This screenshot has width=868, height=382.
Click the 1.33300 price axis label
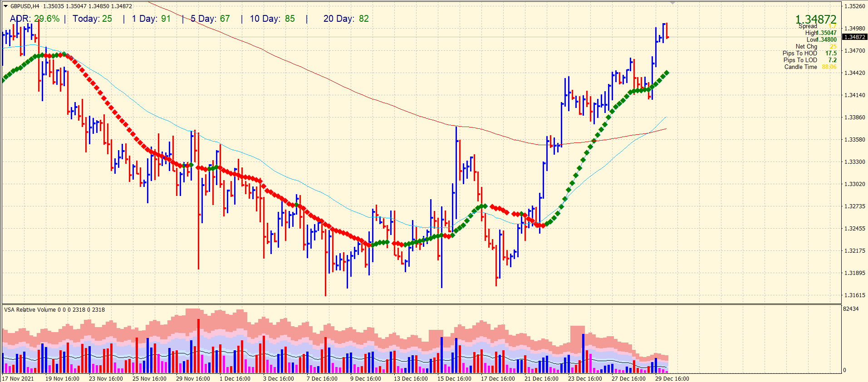pyautogui.click(x=855, y=162)
